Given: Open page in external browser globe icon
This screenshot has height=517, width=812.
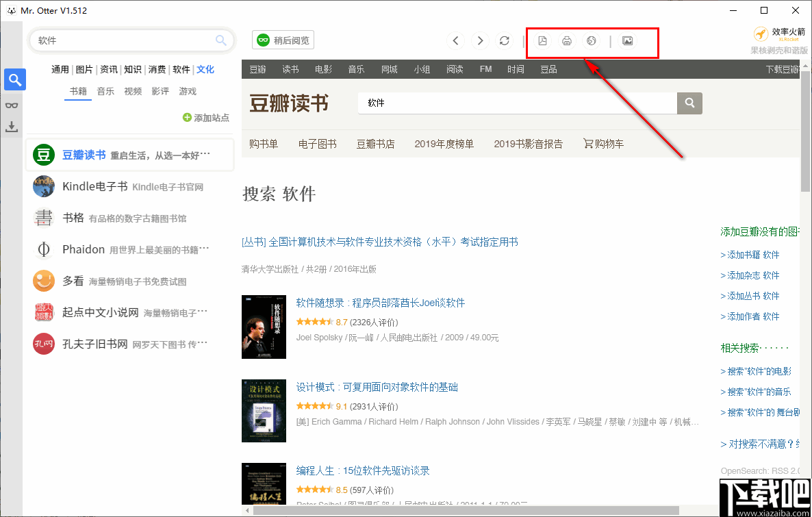Looking at the screenshot, I should [591, 40].
